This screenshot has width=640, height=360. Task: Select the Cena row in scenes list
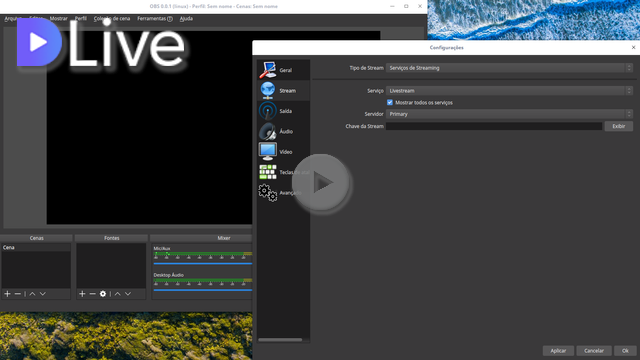tap(36, 247)
